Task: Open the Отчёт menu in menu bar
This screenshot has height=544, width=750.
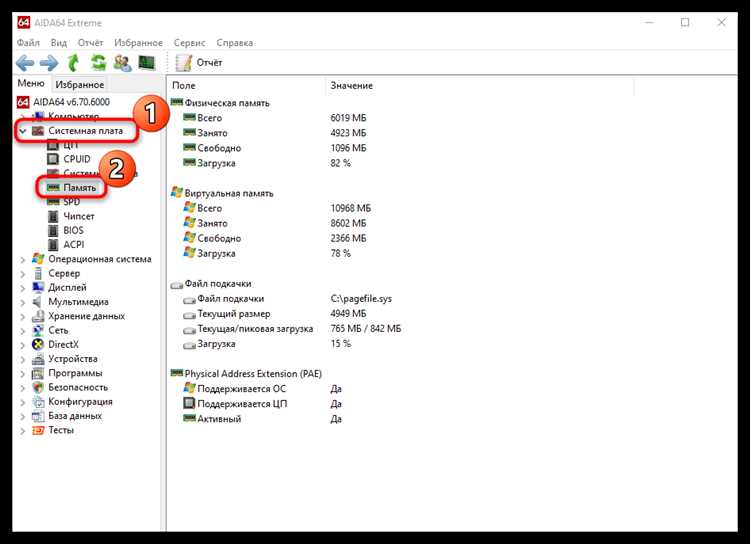Action: tap(90, 43)
